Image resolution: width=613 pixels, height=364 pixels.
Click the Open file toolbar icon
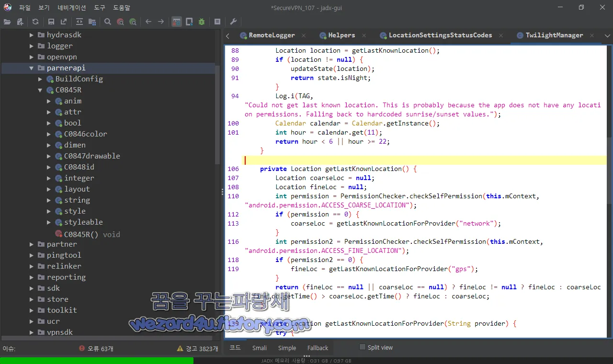click(7, 22)
